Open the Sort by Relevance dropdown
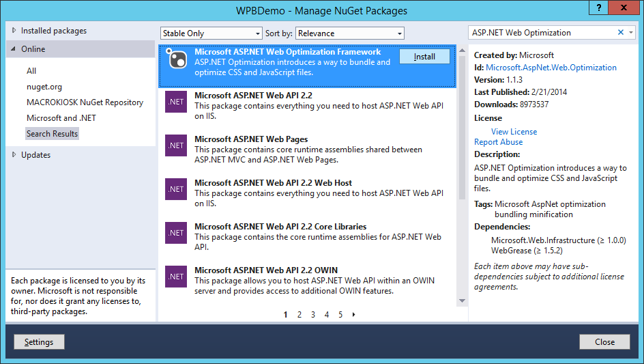Image resolution: width=644 pixels, height=364 pixels. point(350,33)
